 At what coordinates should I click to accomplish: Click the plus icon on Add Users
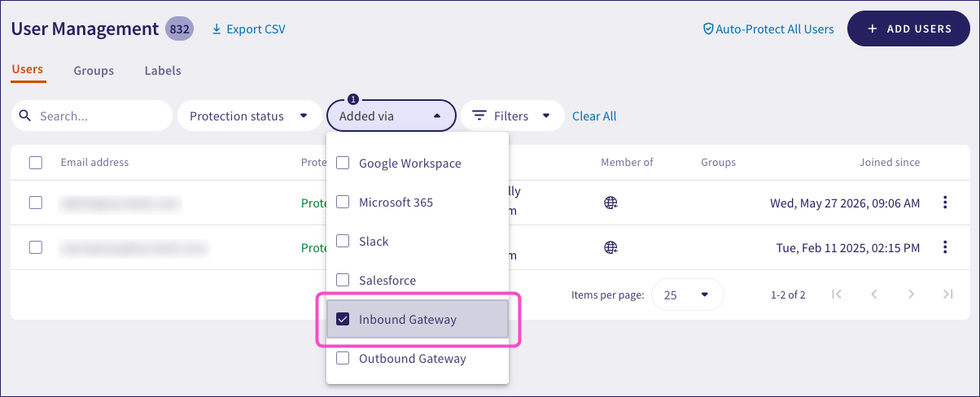coord(873,28)
